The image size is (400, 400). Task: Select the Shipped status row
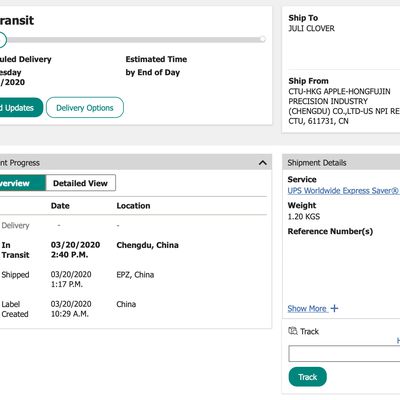click(x=133, y=279)
